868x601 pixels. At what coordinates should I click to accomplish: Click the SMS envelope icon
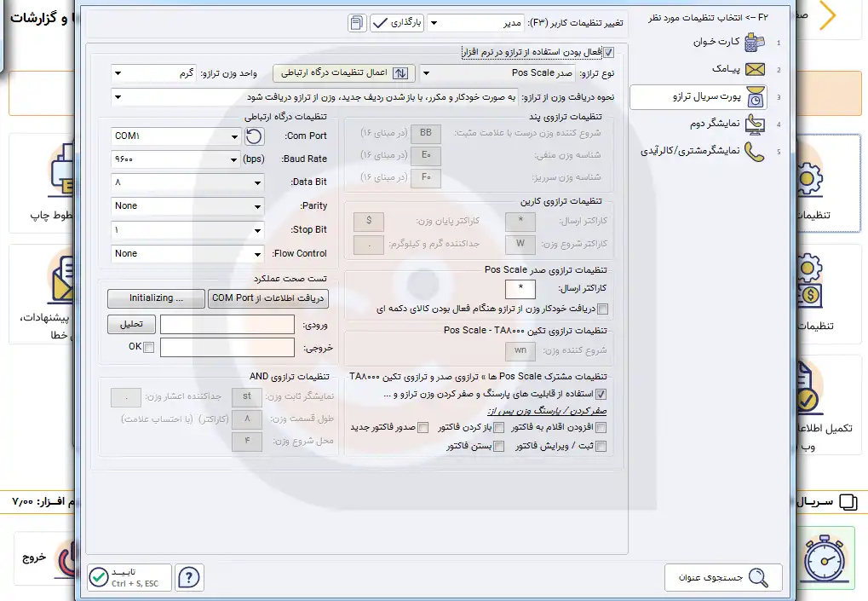click(x=754, y=70)
